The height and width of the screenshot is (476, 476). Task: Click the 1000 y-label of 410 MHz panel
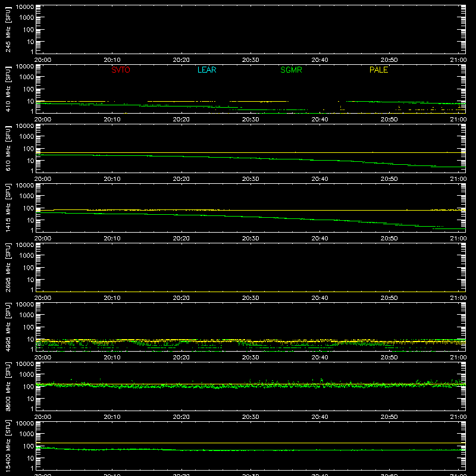point(27,77)
